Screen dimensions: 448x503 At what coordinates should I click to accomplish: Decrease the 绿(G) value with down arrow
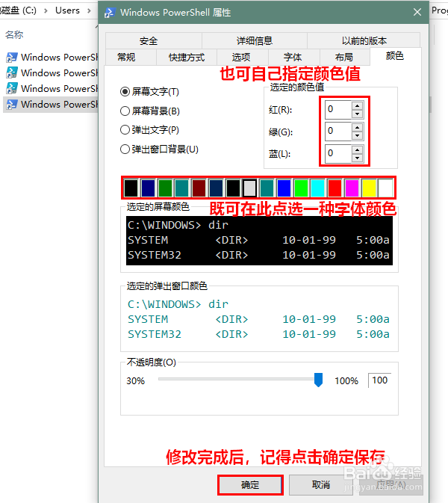(x=357, y=136)
